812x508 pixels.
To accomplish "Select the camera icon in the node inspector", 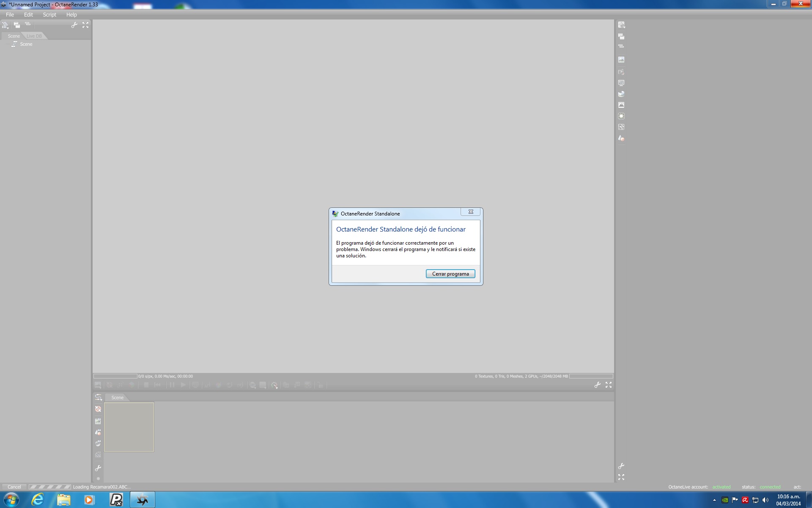I will 621,72.
